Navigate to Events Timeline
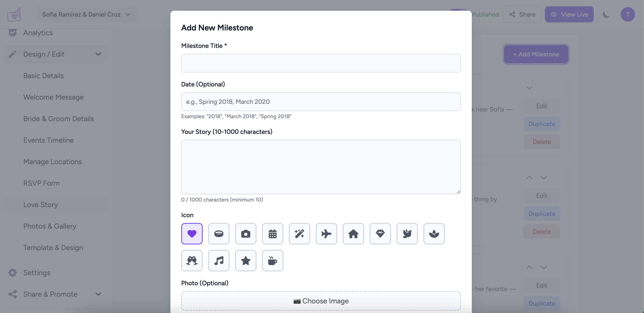This screenshot has width=644, height=313. [x=48, y=140]
